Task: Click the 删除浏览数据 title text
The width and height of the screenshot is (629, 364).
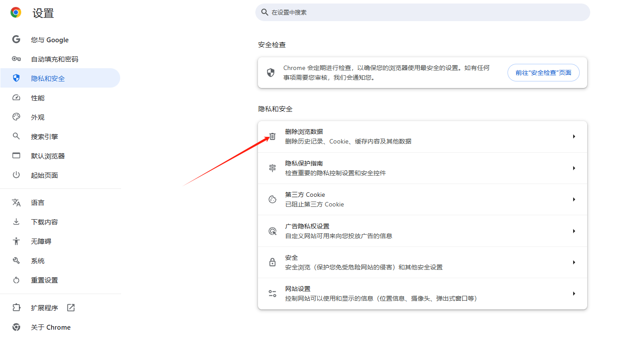Action: pos(304,132)
